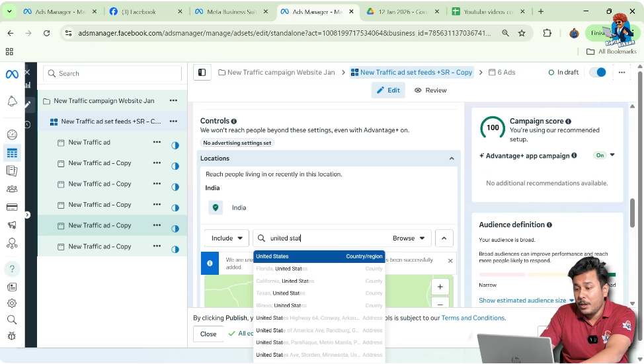Open the Settings gear in left sidebar
This screenshot has height=364, width=644.
coord(12,303)
